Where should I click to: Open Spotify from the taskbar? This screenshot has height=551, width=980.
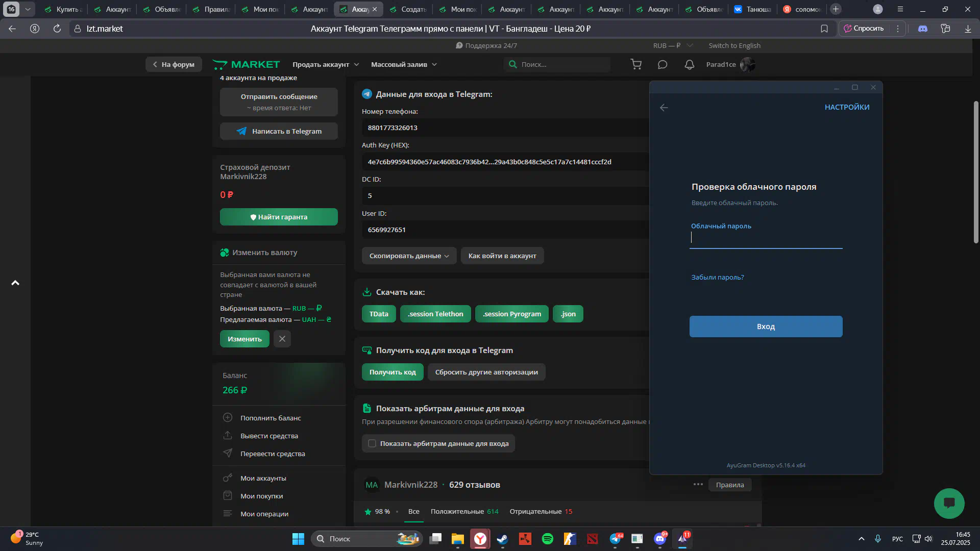point(547,539)
